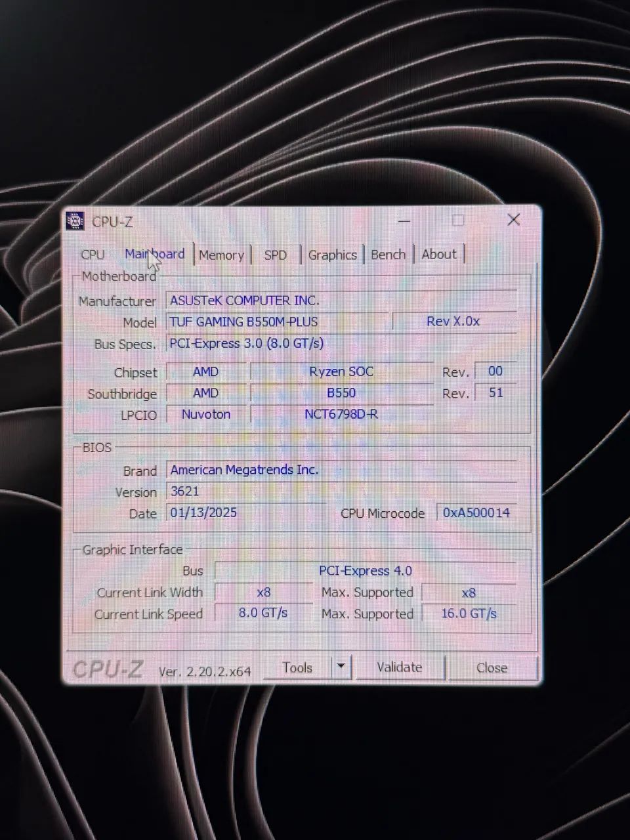Select the Mainboard tab

[155, 254]
